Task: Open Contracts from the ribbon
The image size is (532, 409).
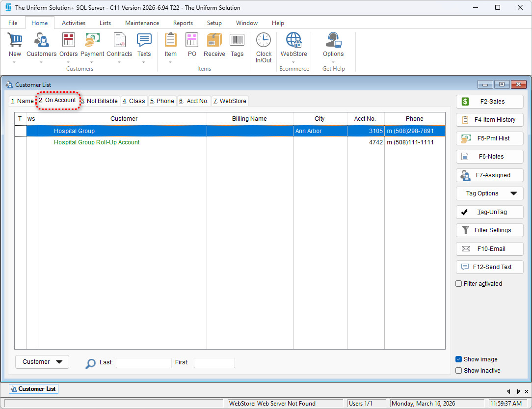Action: click(119, 40)
